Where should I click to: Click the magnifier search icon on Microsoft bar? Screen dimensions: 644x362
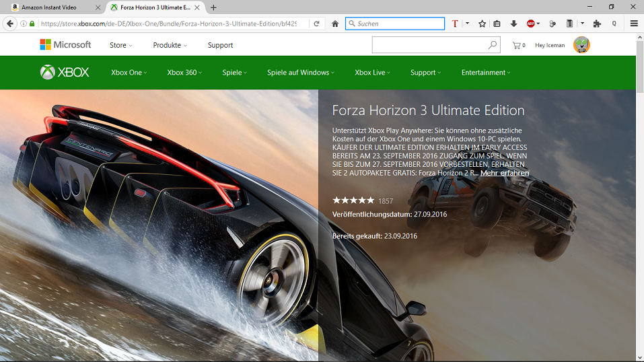tap(493, 45)
